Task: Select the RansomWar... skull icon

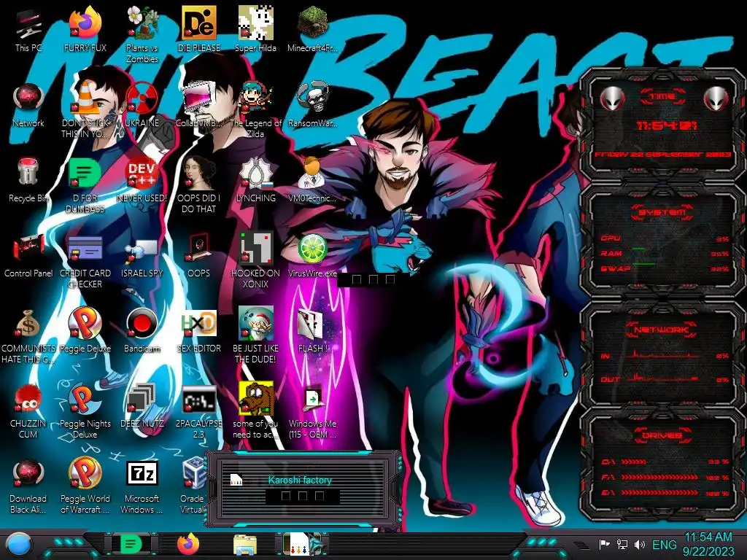Action: coord(312,105)
